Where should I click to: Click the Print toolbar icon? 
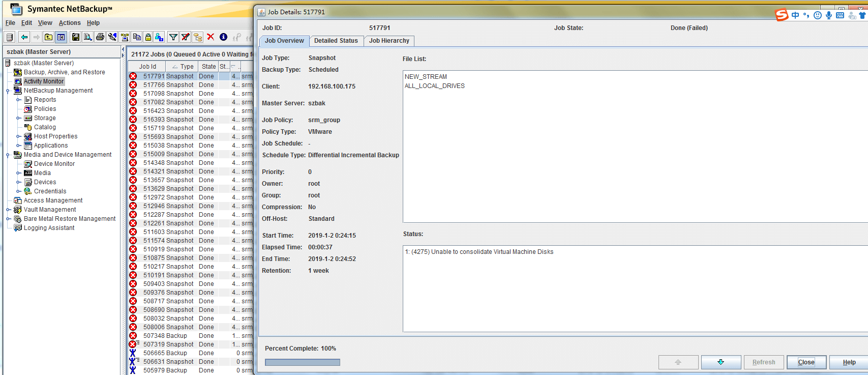coord(100,37)
